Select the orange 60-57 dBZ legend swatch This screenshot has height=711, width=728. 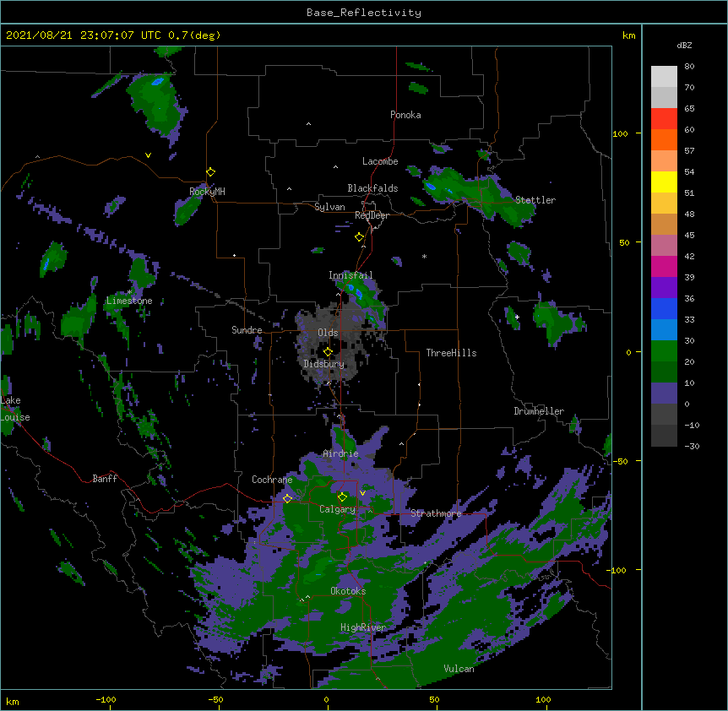(664, 139)
